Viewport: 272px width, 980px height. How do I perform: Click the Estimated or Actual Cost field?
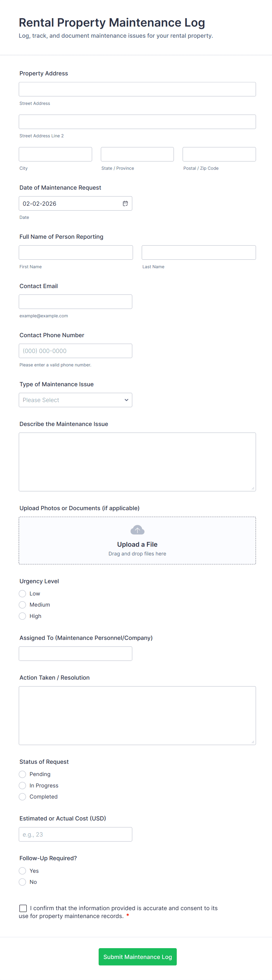[75, 834]
